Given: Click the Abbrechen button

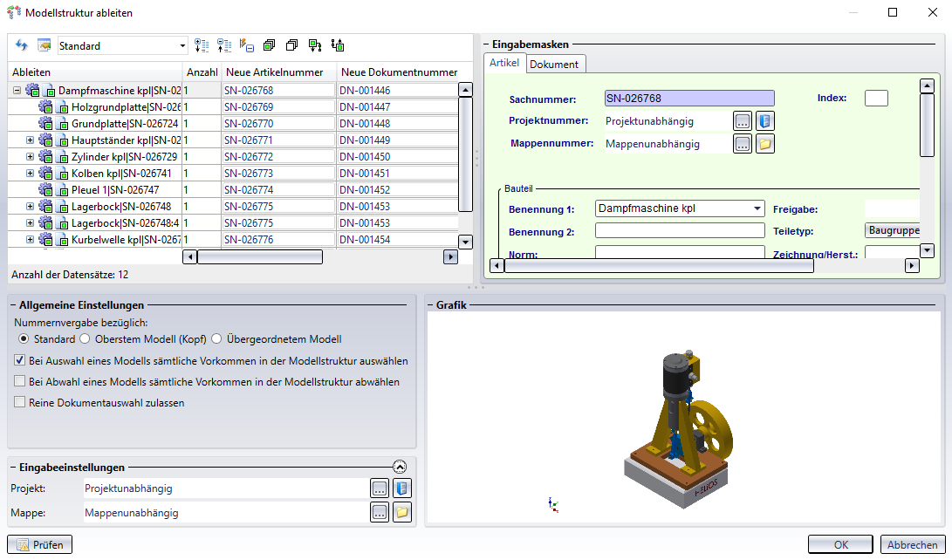Looking at the screenshot, I should click(913, 545).
